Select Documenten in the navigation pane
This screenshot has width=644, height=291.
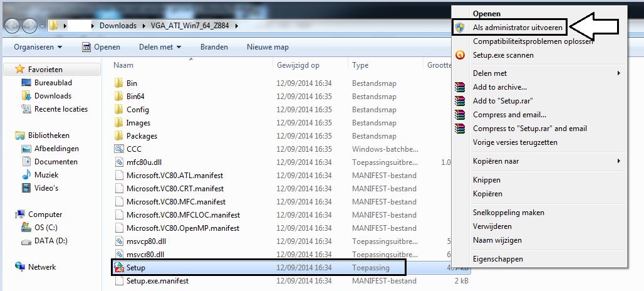tap(56, 162)
